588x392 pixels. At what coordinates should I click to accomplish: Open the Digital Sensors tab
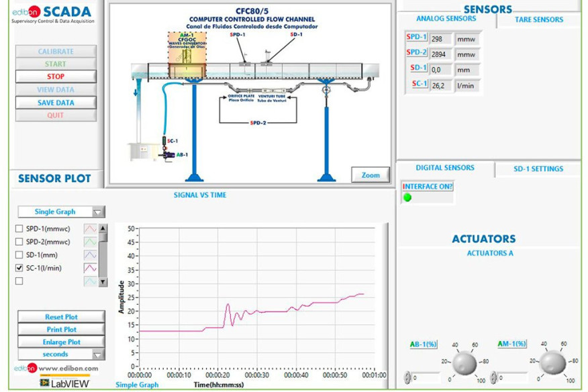445,168
